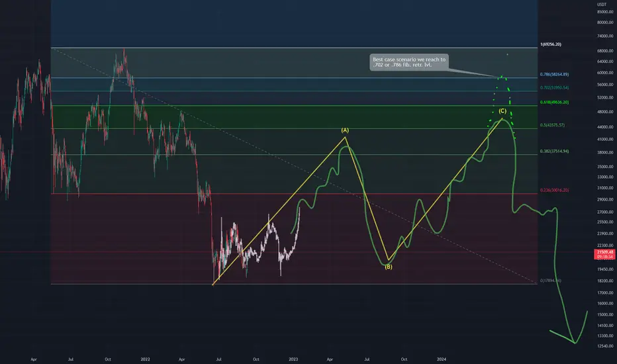The width and height of the screenshot is (617, 364).
Task: Click the 64000.00 price axis label
Action: (x=605, y=62)
